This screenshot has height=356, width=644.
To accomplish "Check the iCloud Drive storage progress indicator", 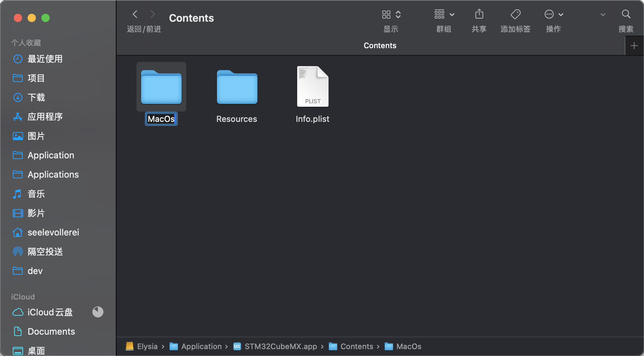I will 98,312.
